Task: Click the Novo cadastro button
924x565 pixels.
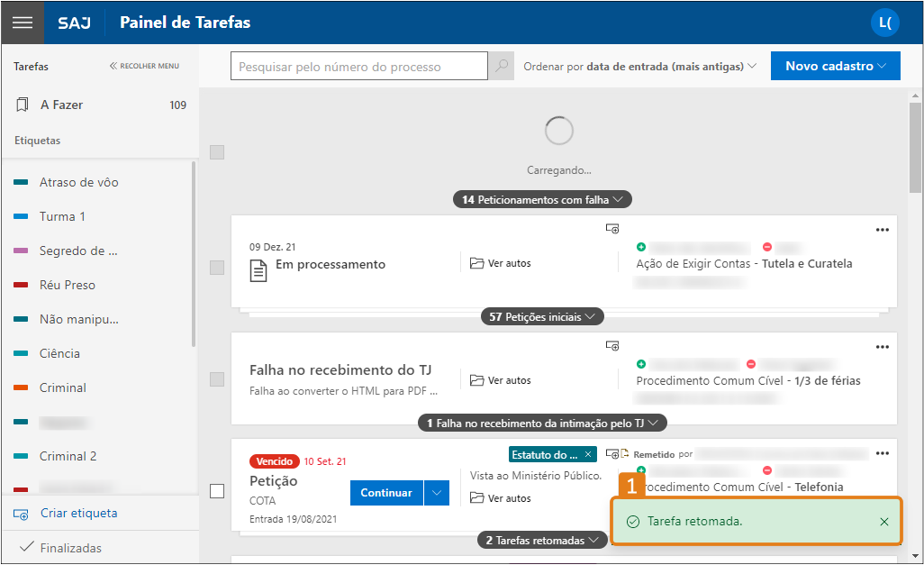Action: (834, 65)
